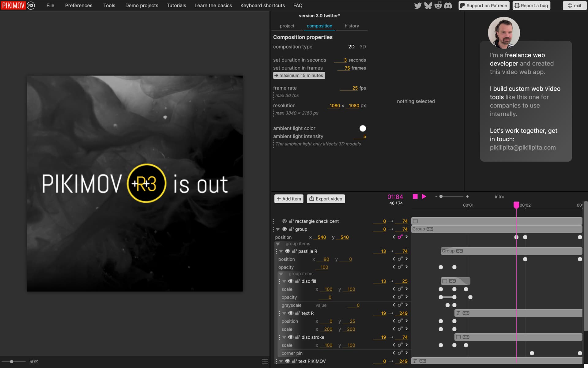Select the 3D composition type
This screenshot has width=588, height=368.
363,47
